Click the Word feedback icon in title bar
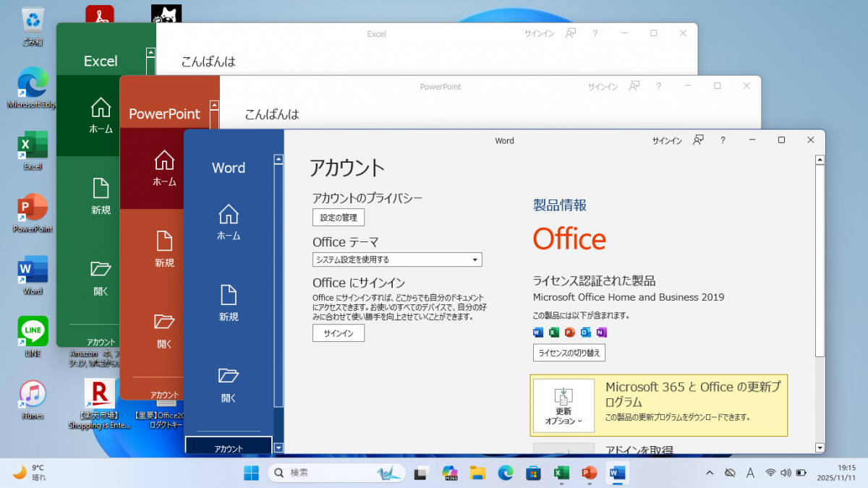The width and height of the screenshot is (868, 488). [698, 140]
